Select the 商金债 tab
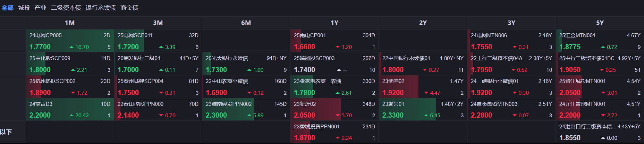This screenshot has width=644, height=144. (x=129, y=8)
